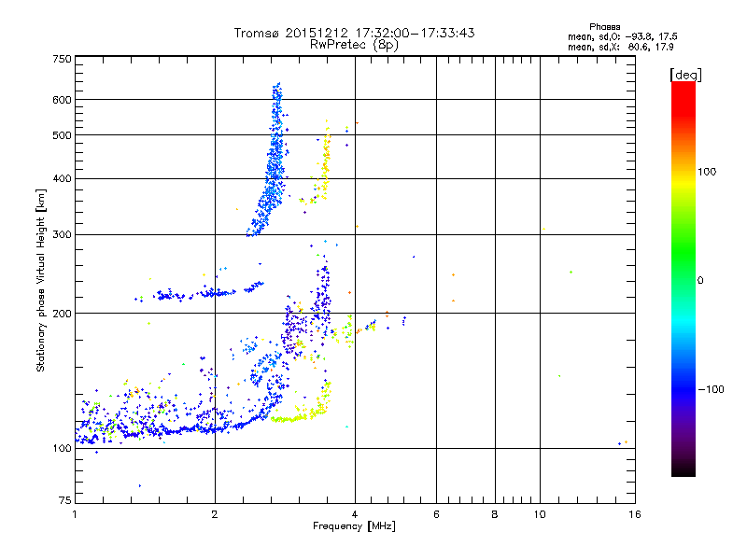Click the y-axis tick label '750'
Image resolution: width=747 pixels, height=560 pixels.
coord(62,59)
